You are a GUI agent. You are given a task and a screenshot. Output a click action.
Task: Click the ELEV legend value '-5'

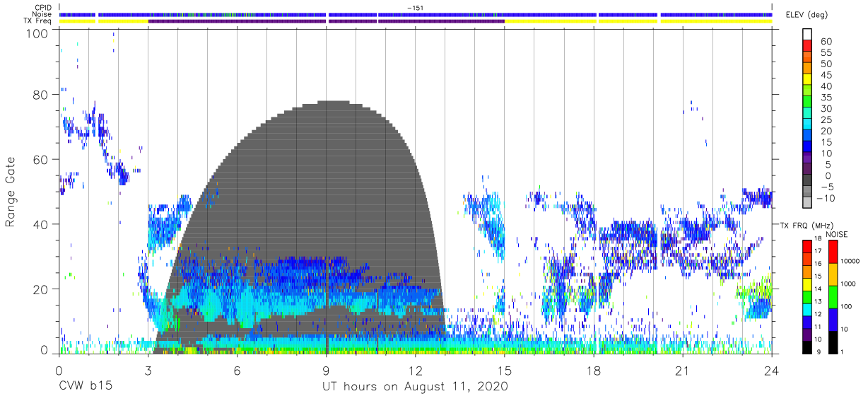(x=826, y=187)
